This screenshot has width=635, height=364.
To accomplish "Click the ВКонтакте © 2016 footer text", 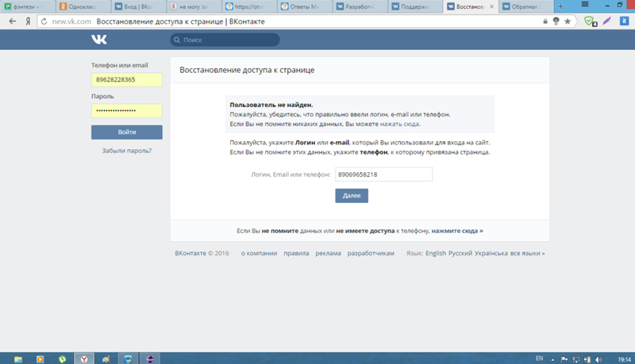I will 202,253.
